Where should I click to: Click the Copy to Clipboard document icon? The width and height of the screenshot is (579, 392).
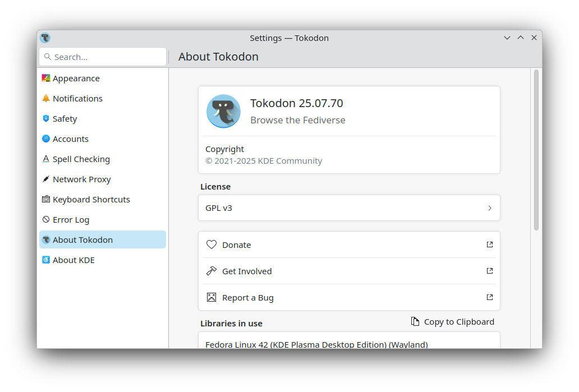(x=415, y=321)
